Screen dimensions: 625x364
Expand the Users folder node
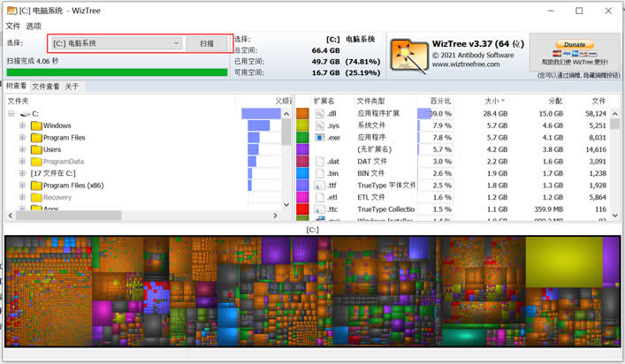coord(22,149)
